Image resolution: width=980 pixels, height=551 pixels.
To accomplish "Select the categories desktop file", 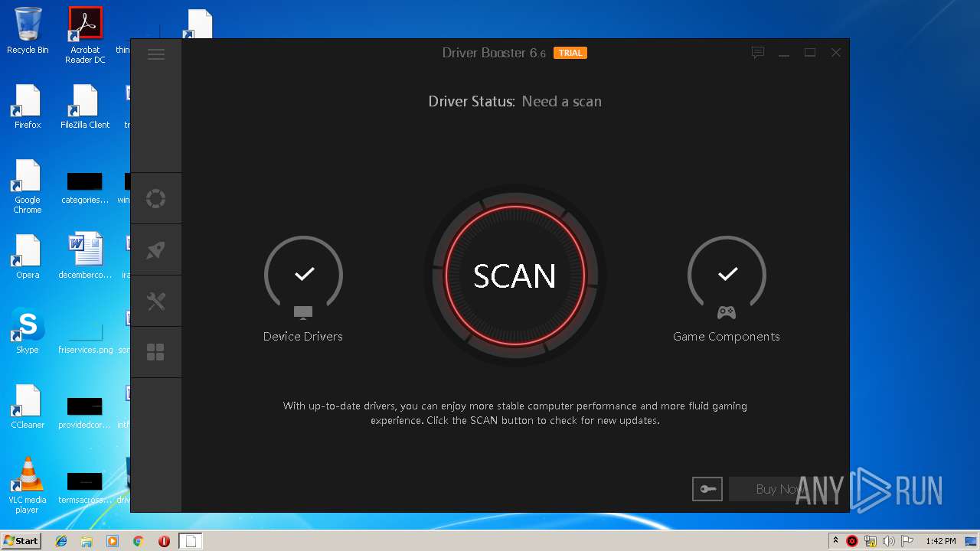I will click(x=85, y=188).
